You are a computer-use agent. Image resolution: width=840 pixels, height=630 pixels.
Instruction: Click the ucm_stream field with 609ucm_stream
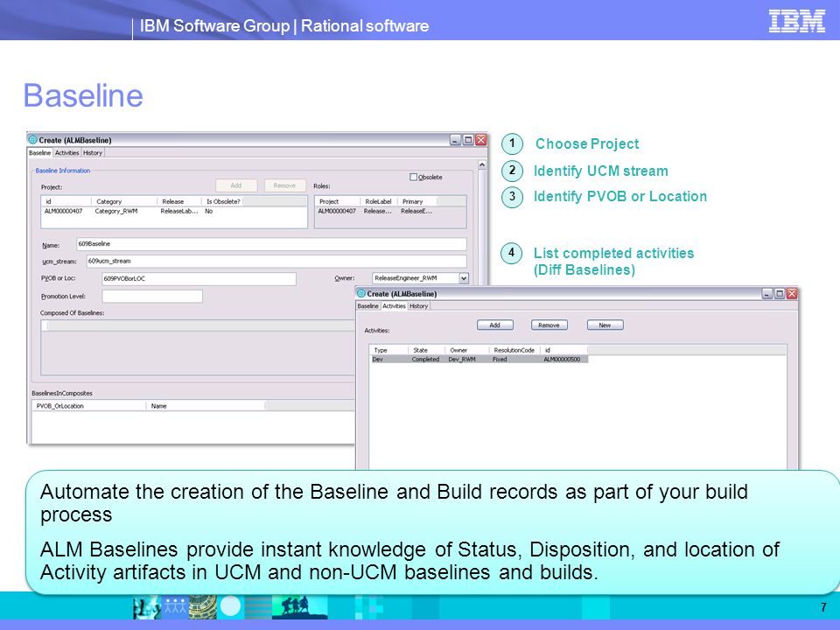click(276, 262)
